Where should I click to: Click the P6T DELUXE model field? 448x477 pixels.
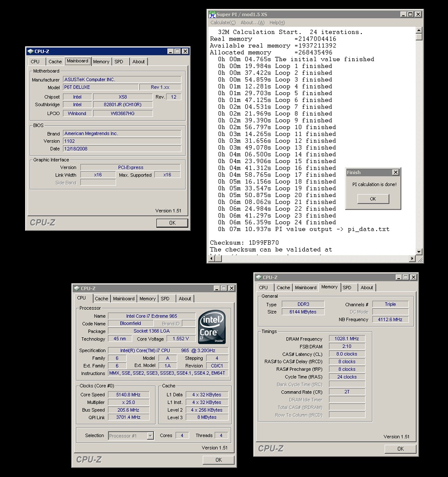pyautogui.click(x=101, y=87)
